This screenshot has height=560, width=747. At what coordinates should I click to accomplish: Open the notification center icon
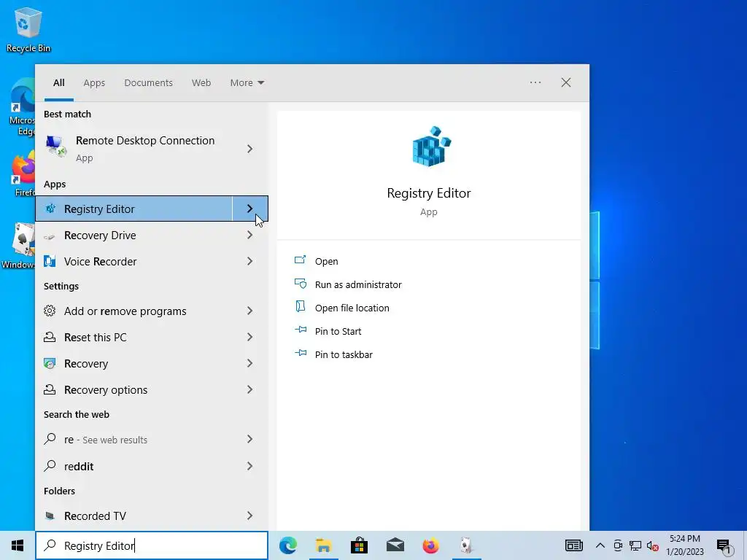724,546
